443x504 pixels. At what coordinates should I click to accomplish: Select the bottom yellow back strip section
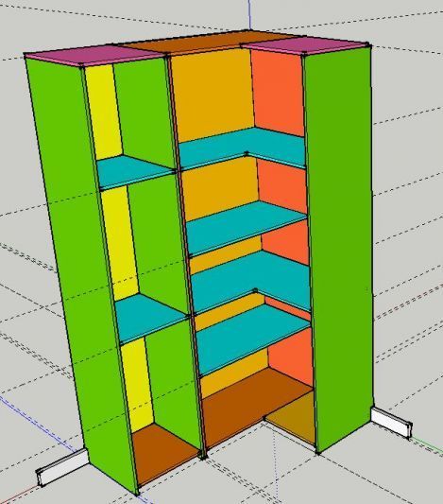point(137,384)
